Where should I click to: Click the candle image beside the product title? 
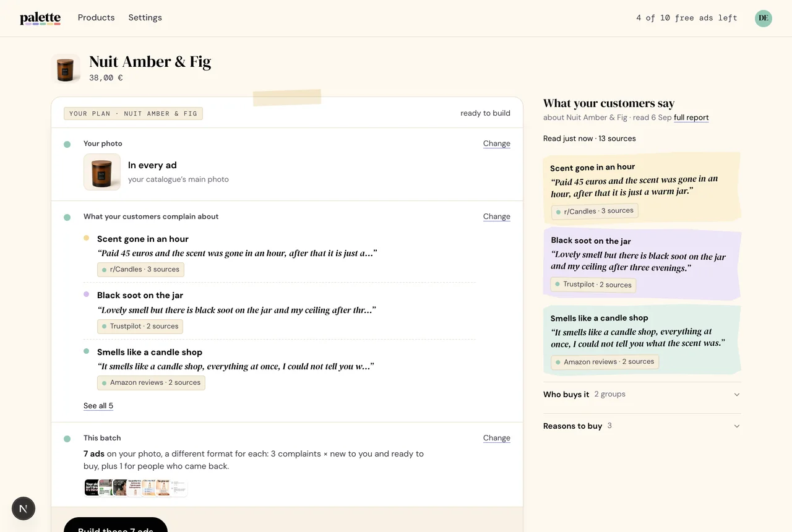pyautogui.click(x=66, y=68)
